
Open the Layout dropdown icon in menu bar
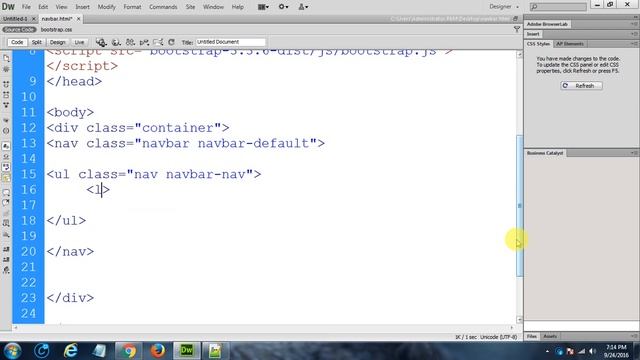coord(263,7)
